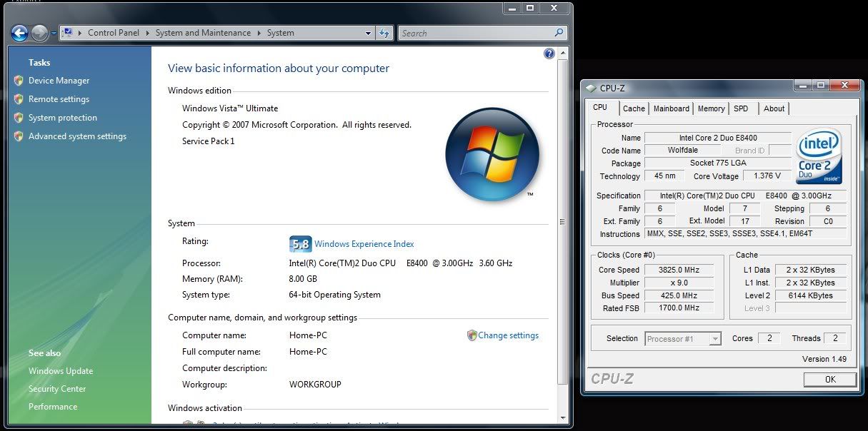This screenshot has height=431, width=868.
Task: Click OK button in CPU-Z
Action: pos(830,380)
